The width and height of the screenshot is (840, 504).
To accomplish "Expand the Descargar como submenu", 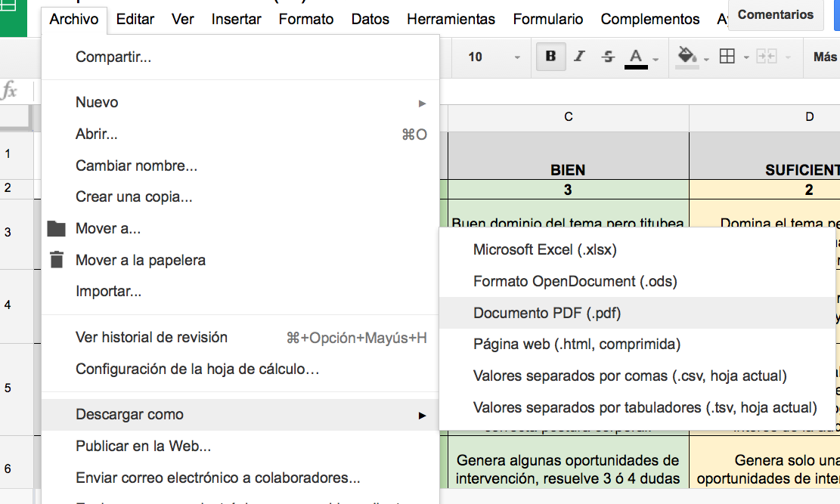I will coord(240,415).
